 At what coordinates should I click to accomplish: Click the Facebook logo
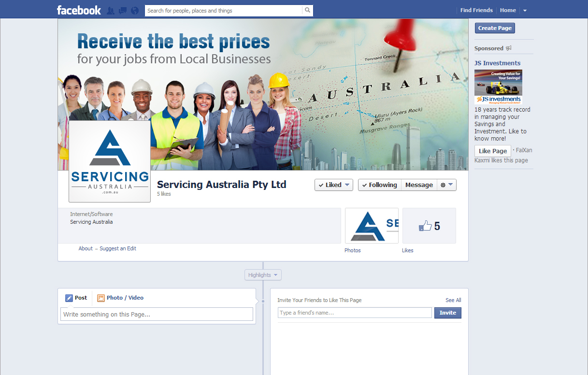click(x=79, y=10)
